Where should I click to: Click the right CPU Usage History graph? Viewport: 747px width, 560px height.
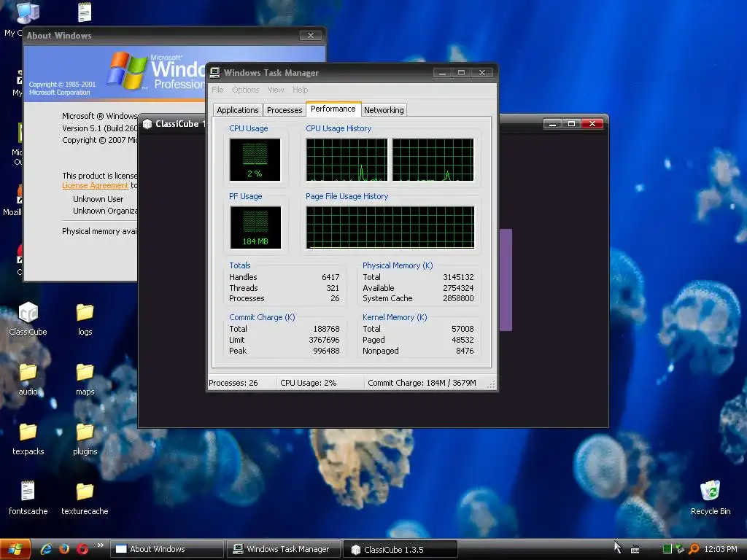tap(433, 160)
